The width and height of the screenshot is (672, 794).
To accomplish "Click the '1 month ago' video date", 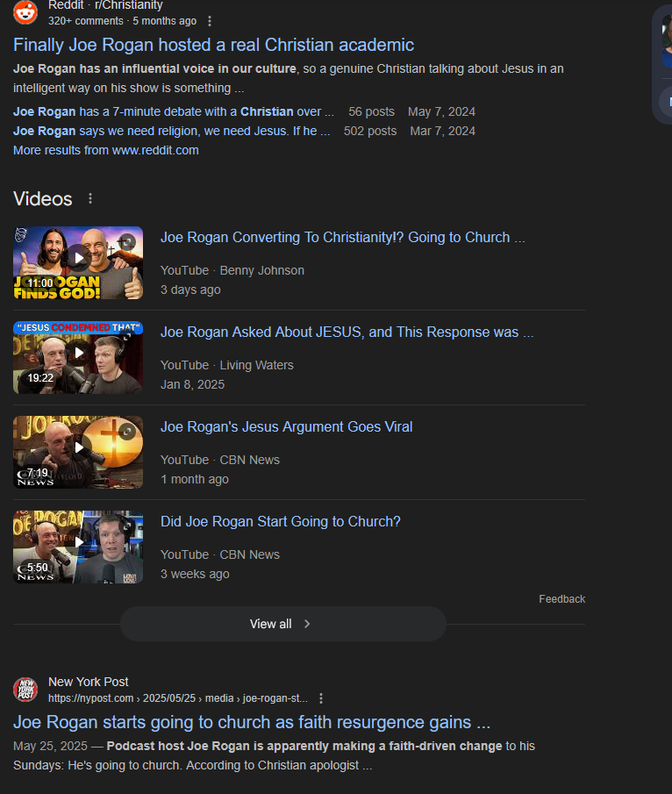I will click(195, 479).
